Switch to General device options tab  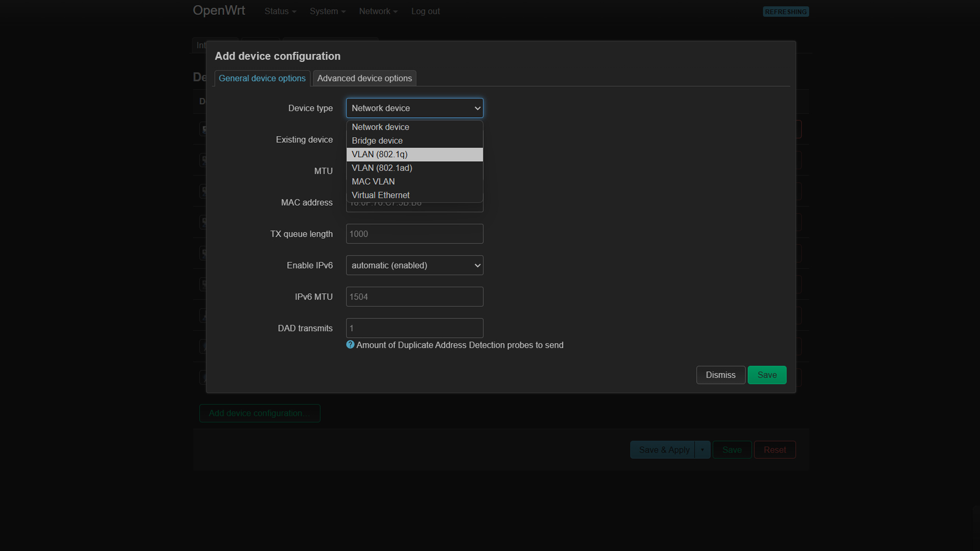click(262, 78)
